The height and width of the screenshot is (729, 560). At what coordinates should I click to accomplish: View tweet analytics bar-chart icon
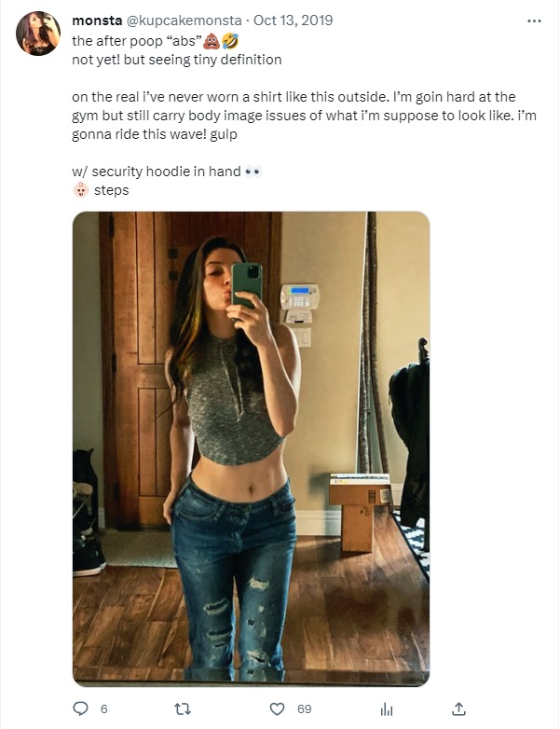(x=386, y=709)
